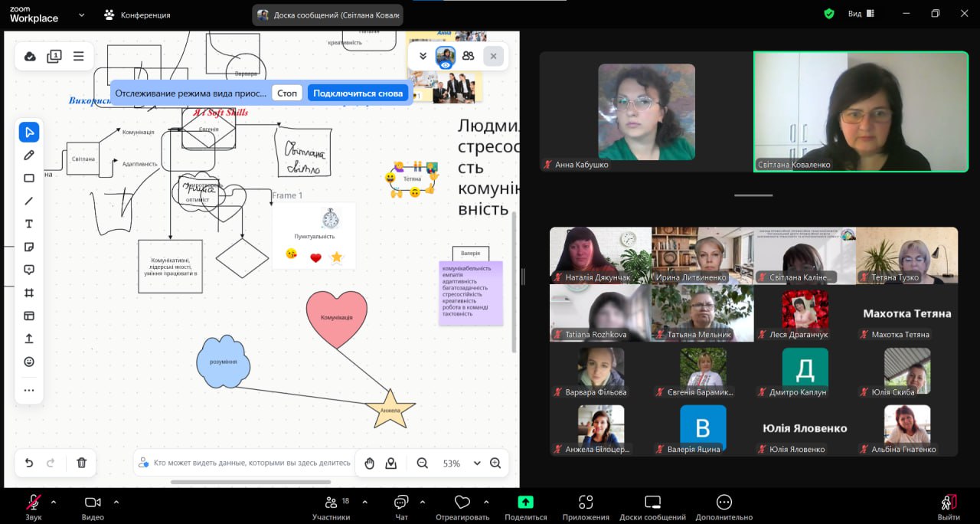Open the Дополнительно more menu

coord(724,506)
